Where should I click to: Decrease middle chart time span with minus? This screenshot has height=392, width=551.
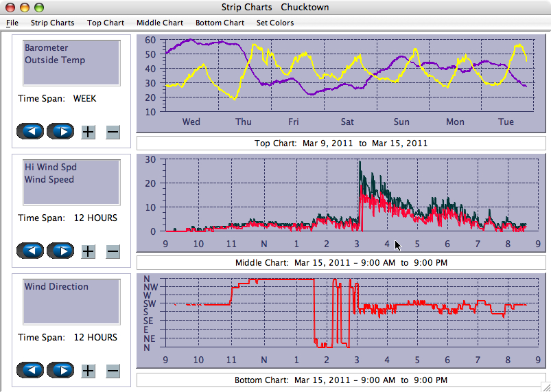113,251
